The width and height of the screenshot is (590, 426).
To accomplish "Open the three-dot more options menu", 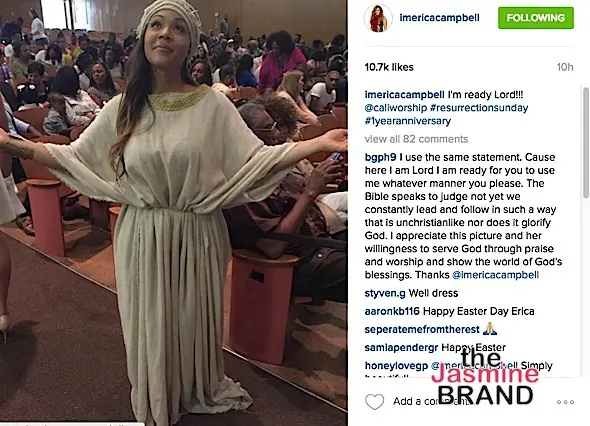I will pyautogui.click(x=565, y=402).
